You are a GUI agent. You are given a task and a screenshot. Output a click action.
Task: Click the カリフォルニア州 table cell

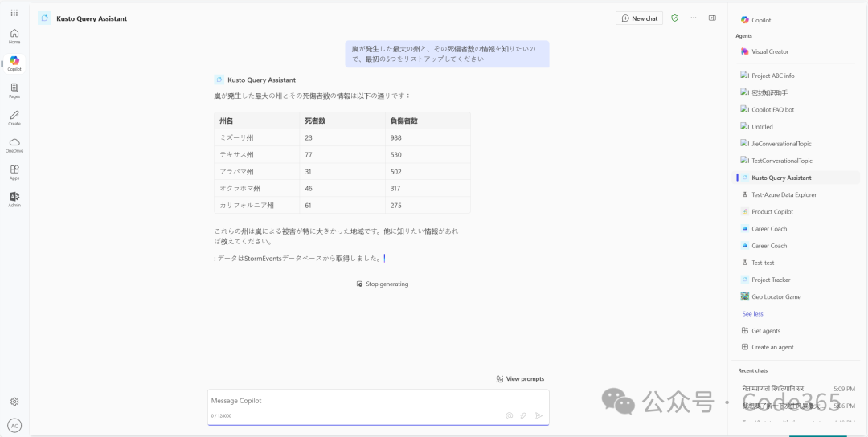point(257,205)
